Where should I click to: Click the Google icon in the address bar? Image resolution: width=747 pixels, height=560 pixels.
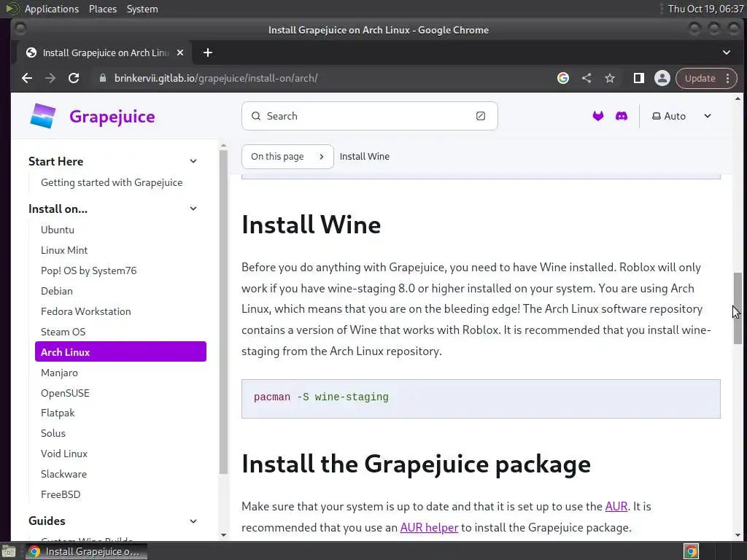[563, 78]
